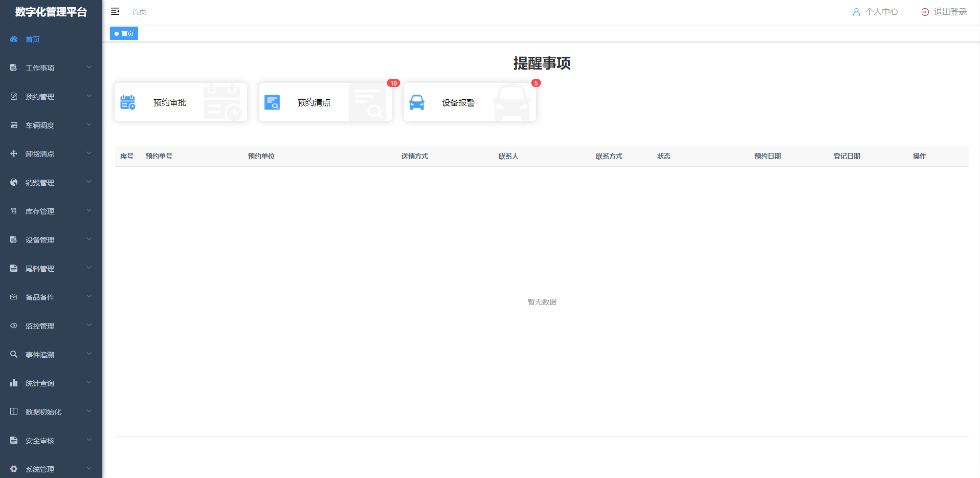The image size is (980, 478).
Task: Expand the 销毁管理 menu chevron
Action: (x=89, y=182)
